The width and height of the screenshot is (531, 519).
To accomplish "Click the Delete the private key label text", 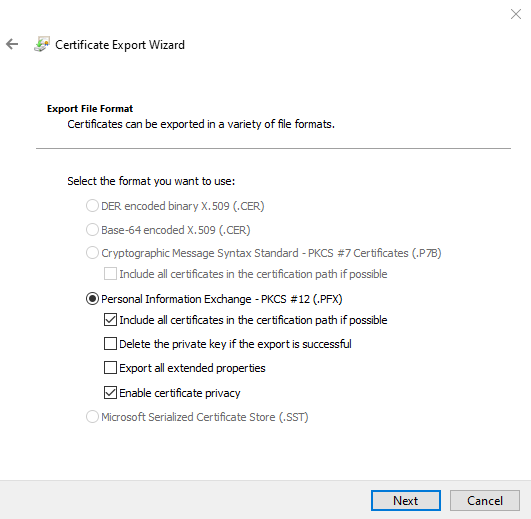I will point(235,344).
